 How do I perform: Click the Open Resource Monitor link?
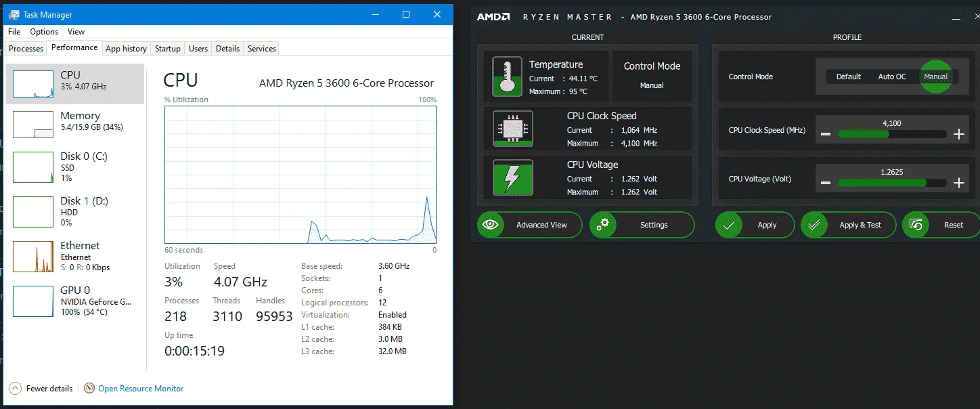coord(141,389)
